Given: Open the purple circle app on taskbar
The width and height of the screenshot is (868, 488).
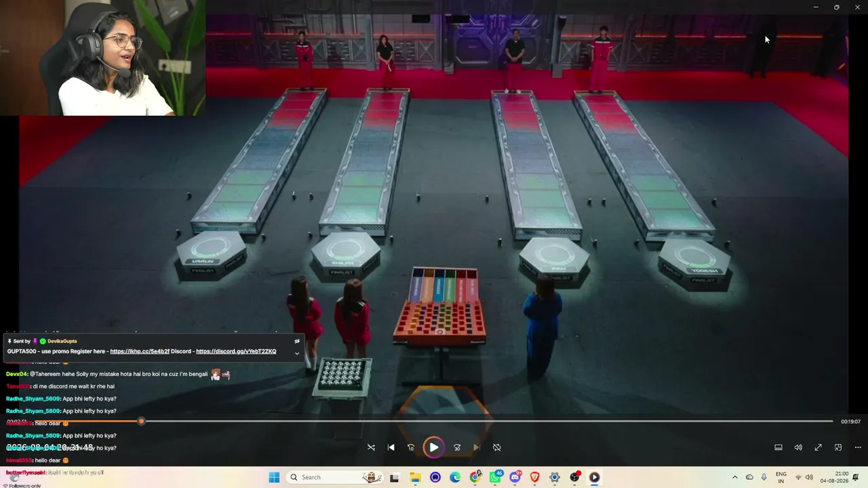Looking at the screenshot, I should (x=435, y=477).
